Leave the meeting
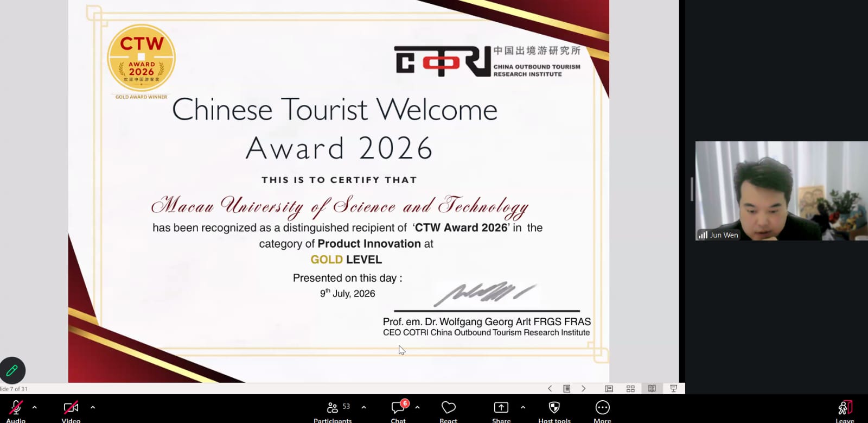 coord(845,411)
